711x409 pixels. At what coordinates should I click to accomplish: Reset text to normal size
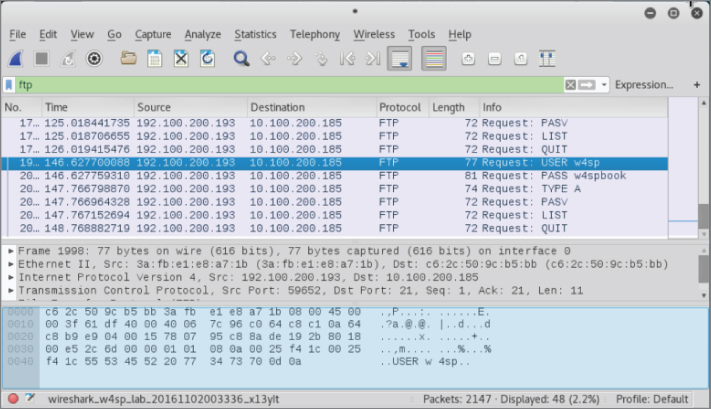(x=521, y=58)
